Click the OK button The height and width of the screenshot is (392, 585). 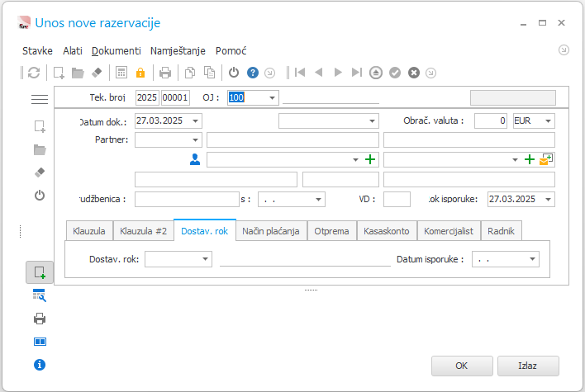[462, 366]
